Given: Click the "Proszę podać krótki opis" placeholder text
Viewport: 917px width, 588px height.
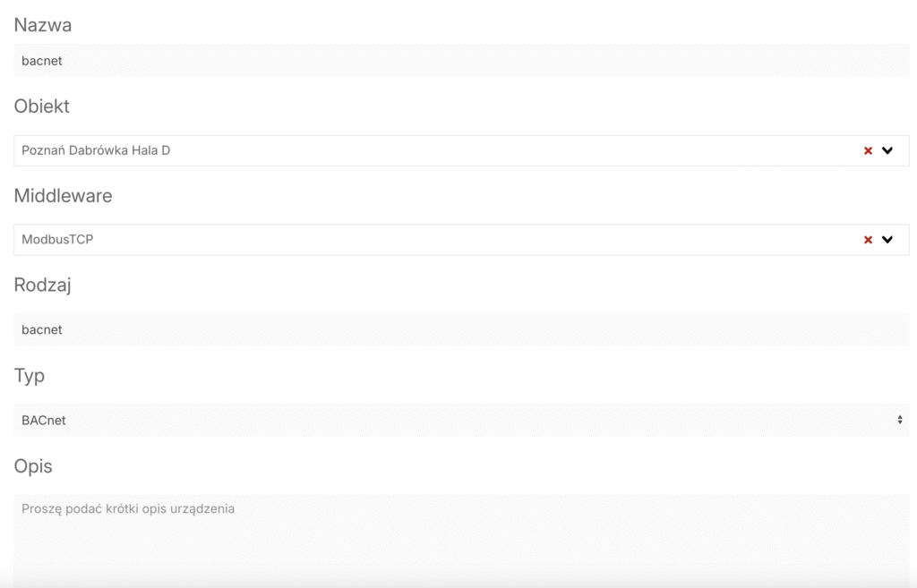Looking at the screenshot, I should [128, 508].
